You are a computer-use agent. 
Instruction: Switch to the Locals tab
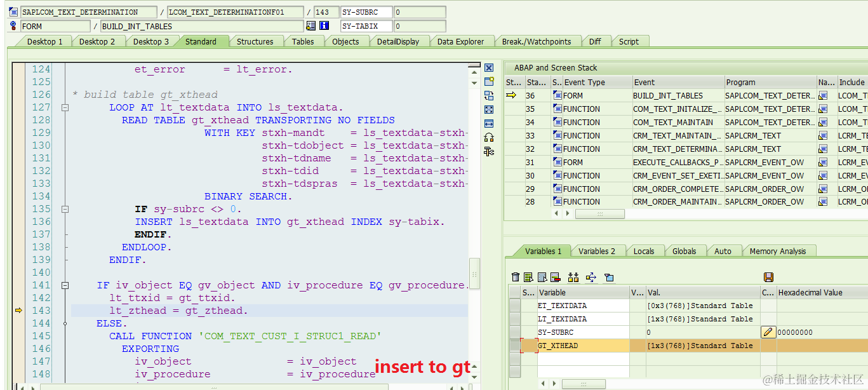644,252
